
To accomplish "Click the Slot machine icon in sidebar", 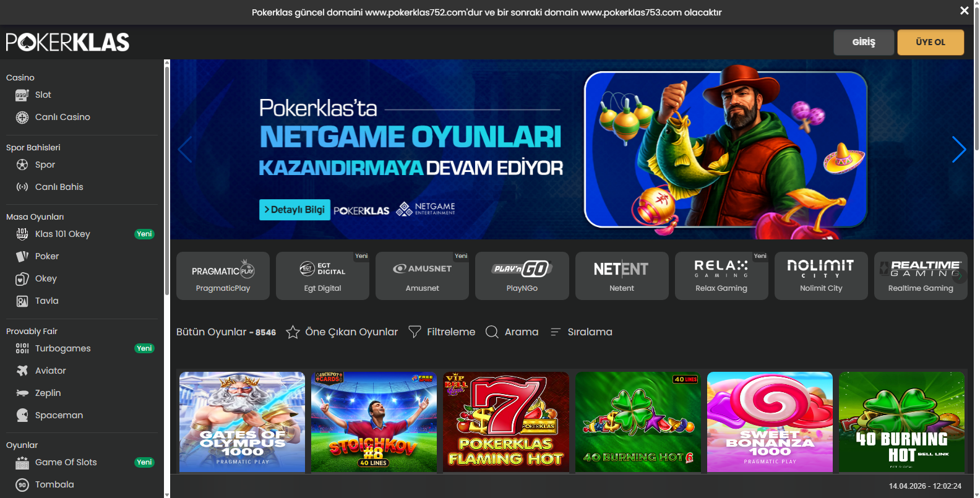I will (22, 95).
